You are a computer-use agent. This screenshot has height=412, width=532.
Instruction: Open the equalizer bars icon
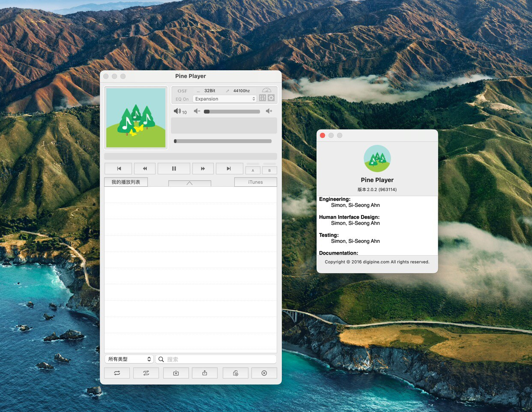pyautogui.click(x=263, y=98)
